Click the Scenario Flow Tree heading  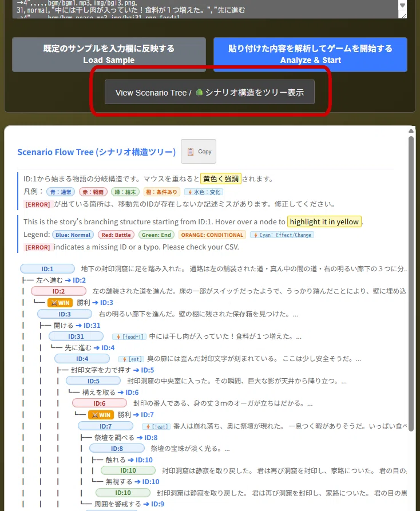[x=97, y=152]
